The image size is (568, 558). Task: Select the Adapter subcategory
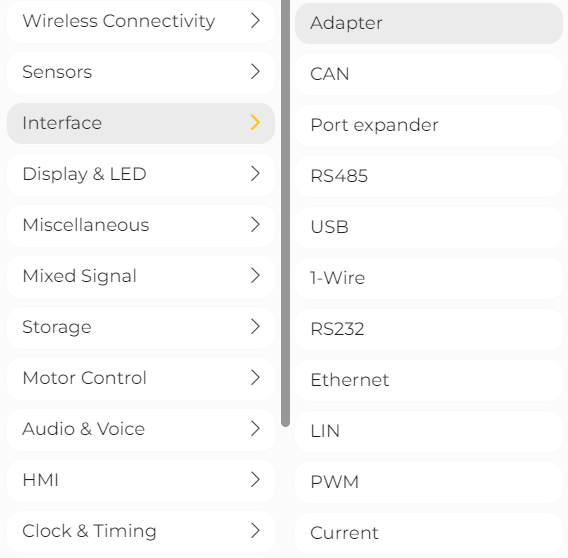point(429,23)
